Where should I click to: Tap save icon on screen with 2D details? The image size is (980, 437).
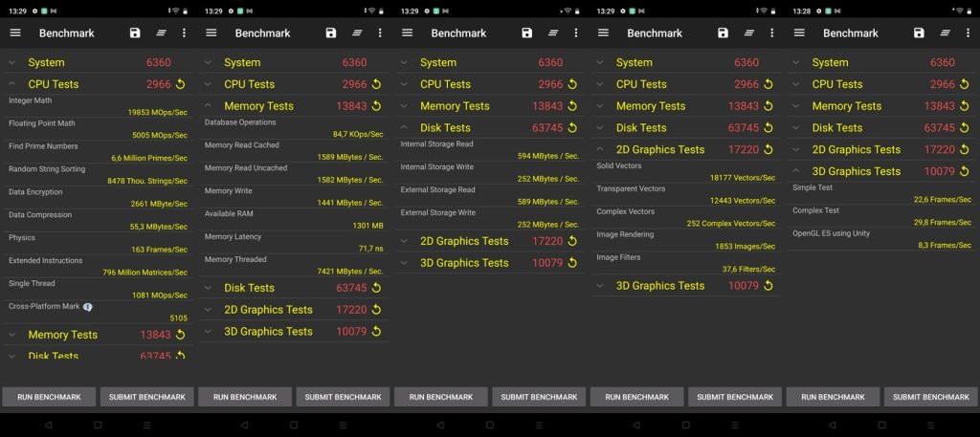pyautogui.click(x=724, y=33)
